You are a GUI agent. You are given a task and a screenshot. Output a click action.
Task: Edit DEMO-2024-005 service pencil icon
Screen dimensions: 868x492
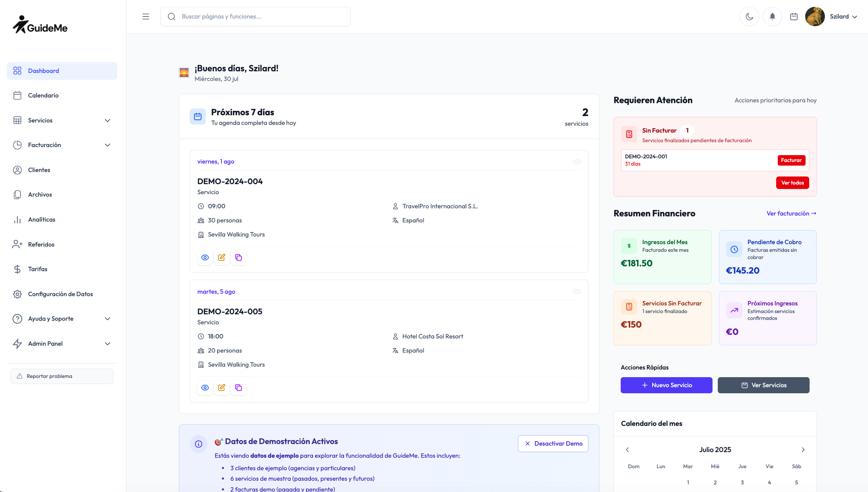click(x=222, y=388)
